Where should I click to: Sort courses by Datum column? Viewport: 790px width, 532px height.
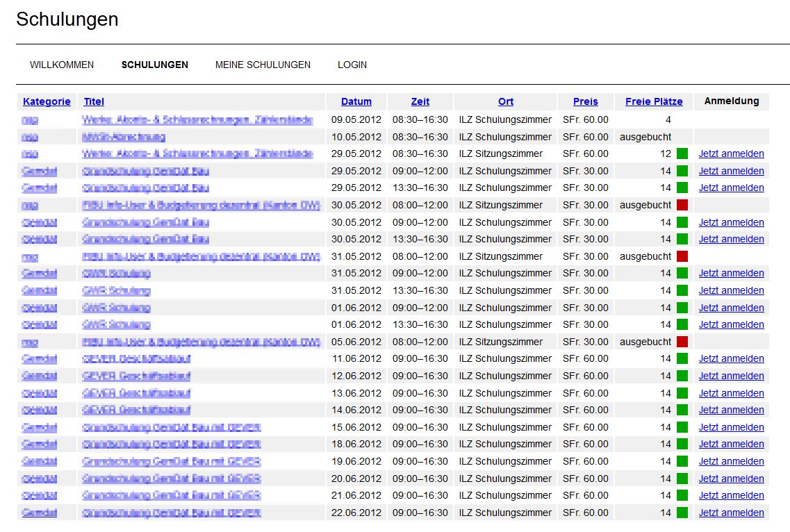356,101
